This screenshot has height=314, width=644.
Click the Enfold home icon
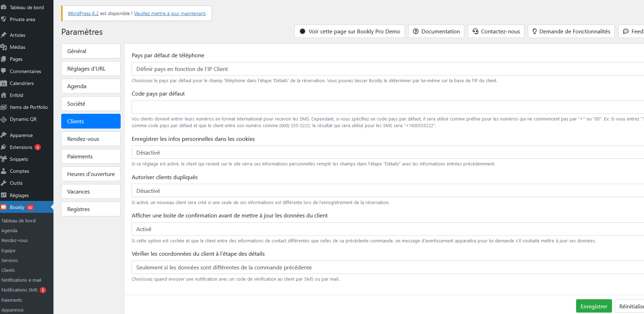4,95
